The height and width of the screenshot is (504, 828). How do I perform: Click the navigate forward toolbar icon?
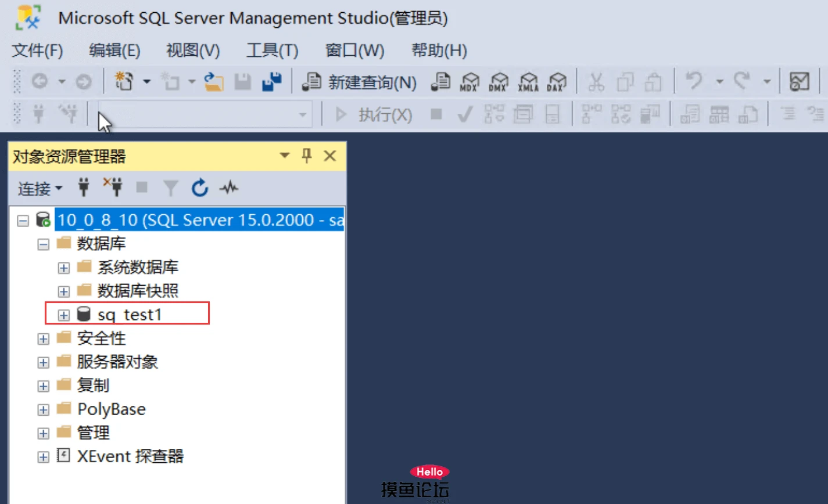coord(84,82)
